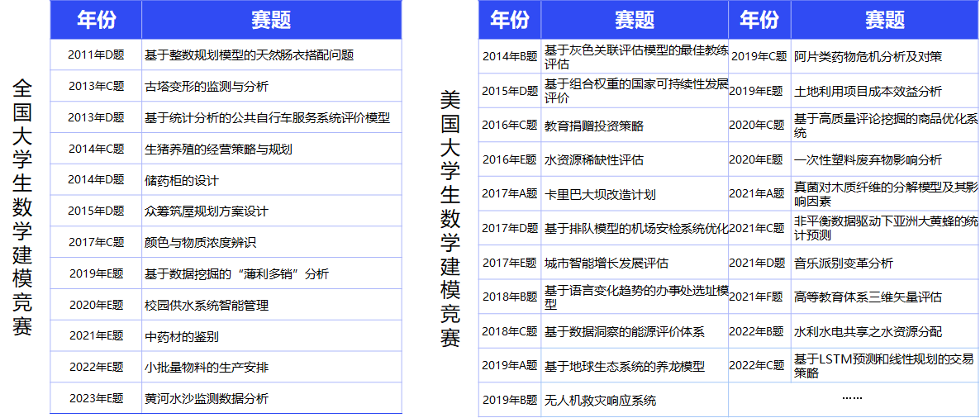Select '高等教育体系三维矢量评估'

(868, 297)
